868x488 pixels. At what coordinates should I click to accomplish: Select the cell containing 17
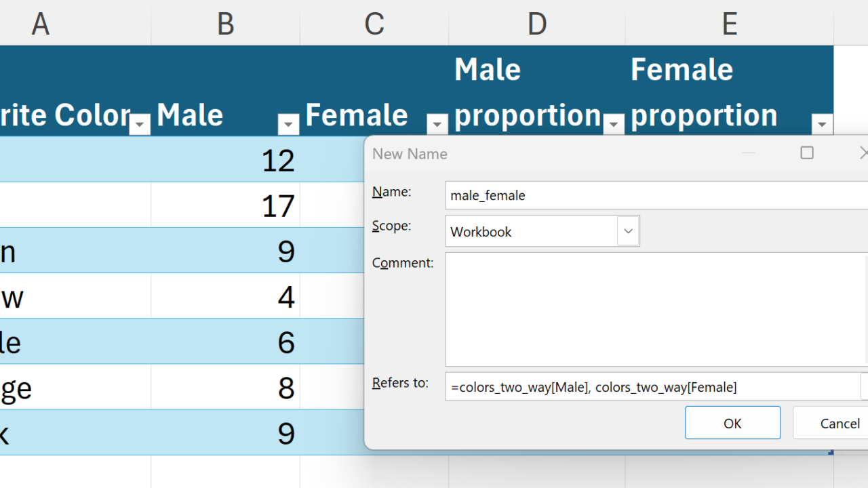[x=225, y=205]
